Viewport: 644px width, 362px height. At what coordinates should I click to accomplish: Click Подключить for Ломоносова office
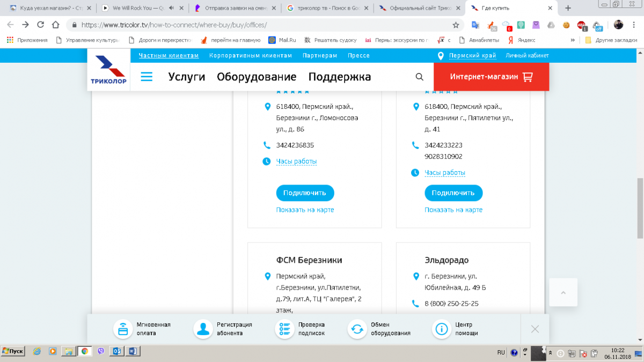point(305,193)
